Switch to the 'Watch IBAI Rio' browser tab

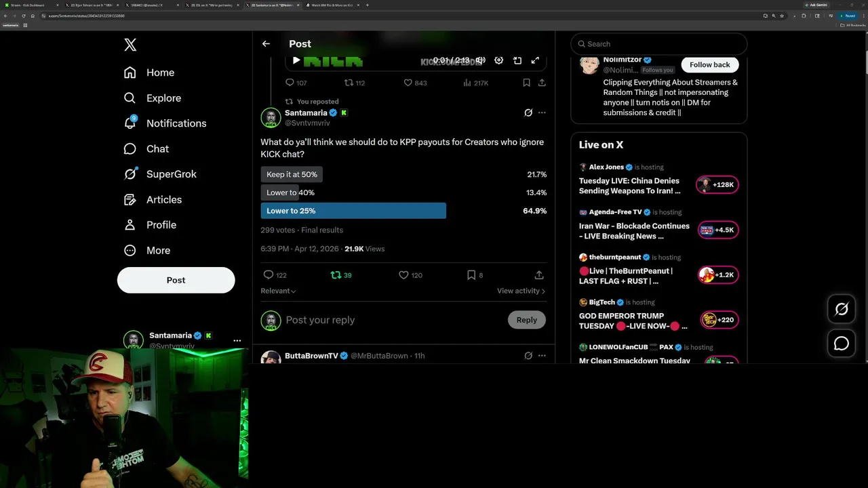pos(331,5)
